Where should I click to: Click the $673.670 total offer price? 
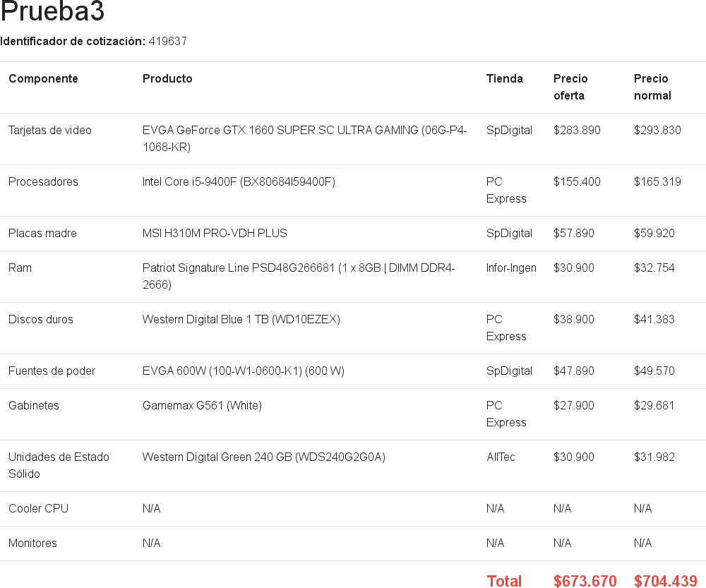(585, 581)
